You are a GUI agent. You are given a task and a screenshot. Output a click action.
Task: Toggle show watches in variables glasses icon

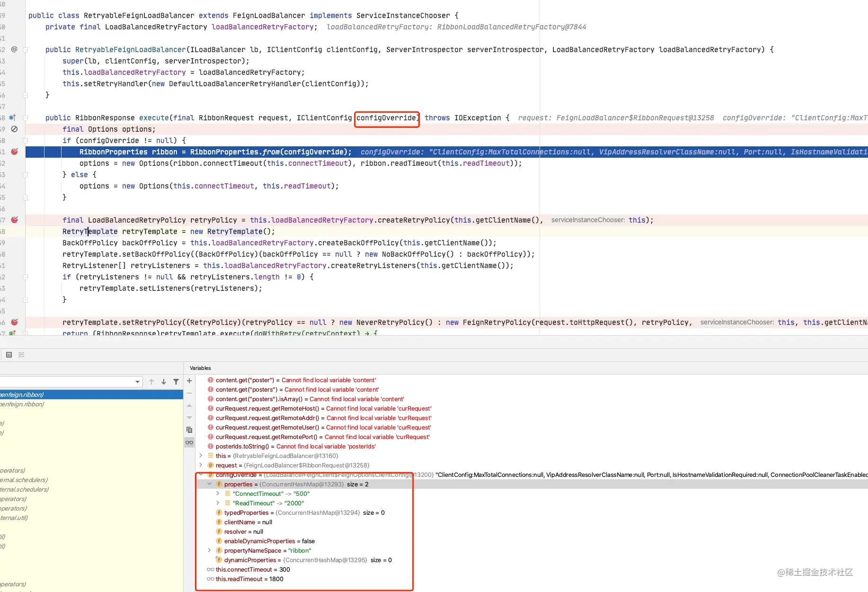[189, 442]
